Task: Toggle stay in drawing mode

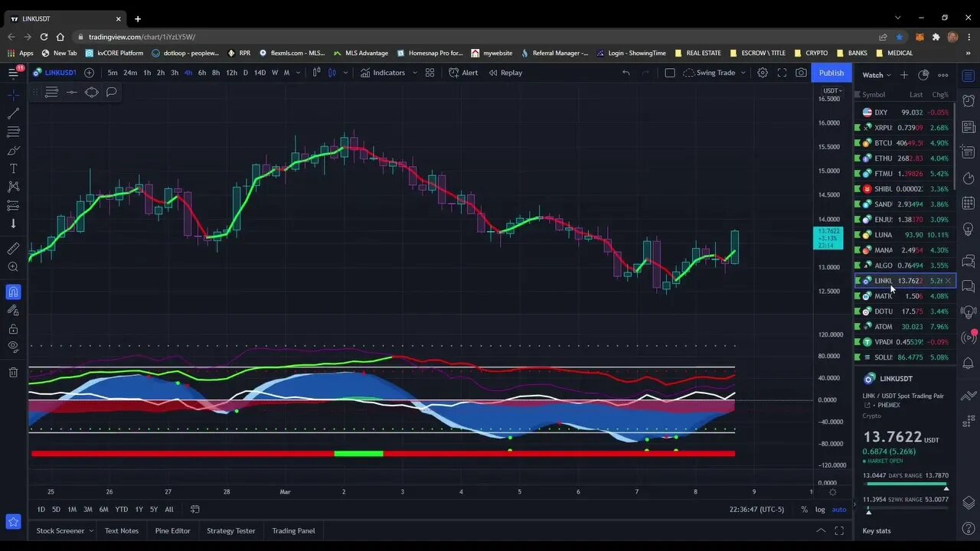Action: point(13,310)
